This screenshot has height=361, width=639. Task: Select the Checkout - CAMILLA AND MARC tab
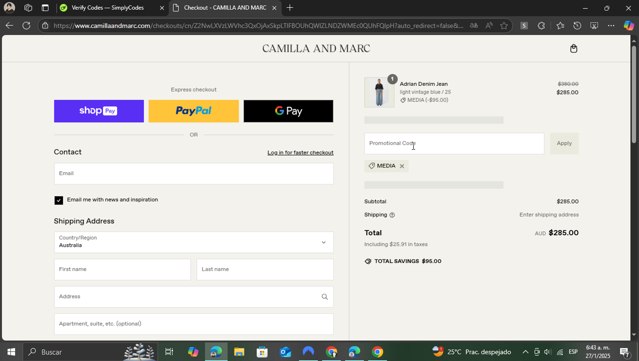click(225, 8)
